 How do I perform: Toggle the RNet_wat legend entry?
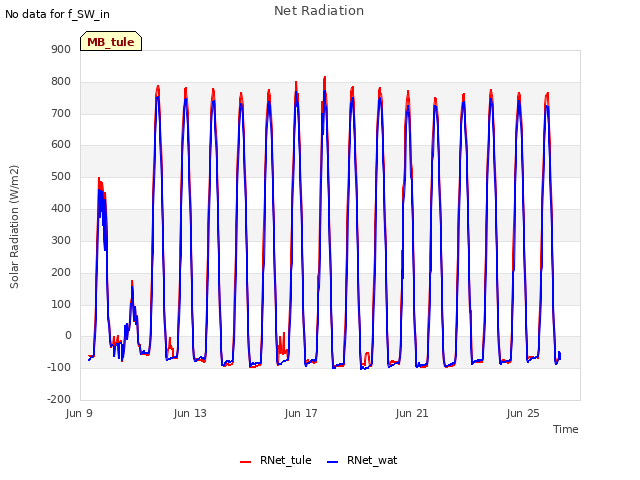(362, 460)
